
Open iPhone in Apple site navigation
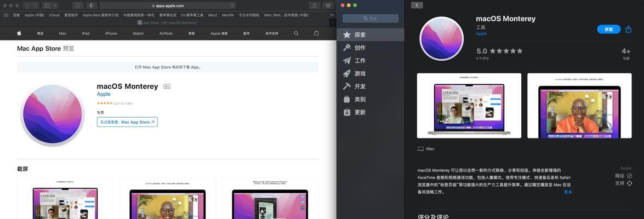(111, 33)
